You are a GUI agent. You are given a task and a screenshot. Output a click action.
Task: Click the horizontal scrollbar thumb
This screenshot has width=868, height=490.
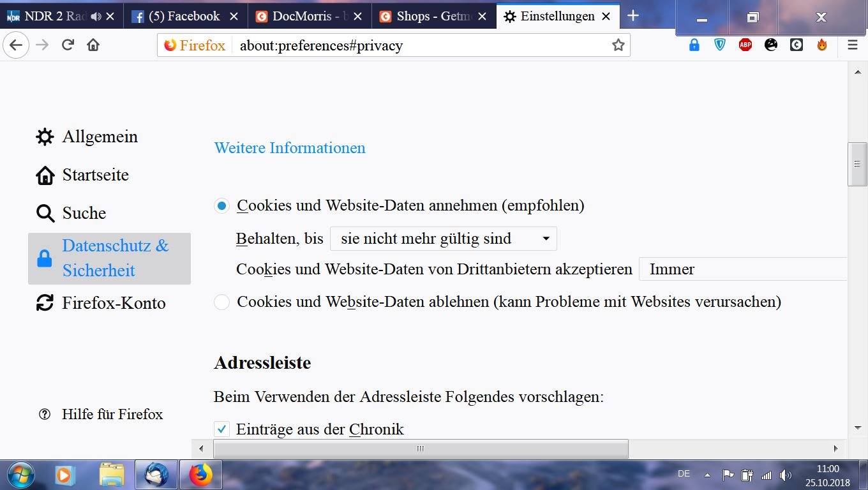click(x=420, y=449)
